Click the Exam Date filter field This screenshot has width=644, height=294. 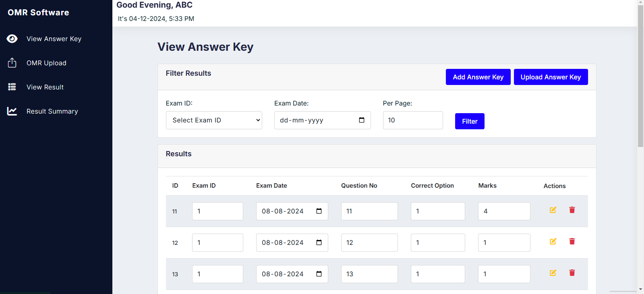[x=322, y=120]
